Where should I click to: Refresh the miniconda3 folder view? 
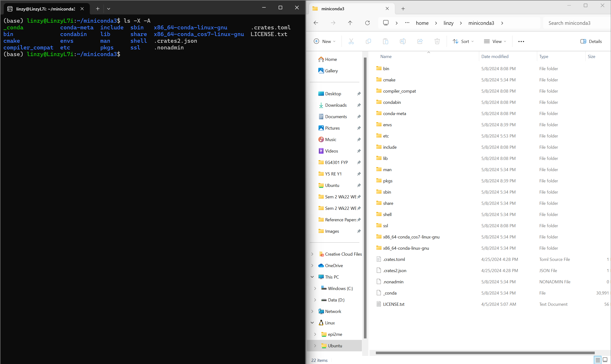[367, 23]
